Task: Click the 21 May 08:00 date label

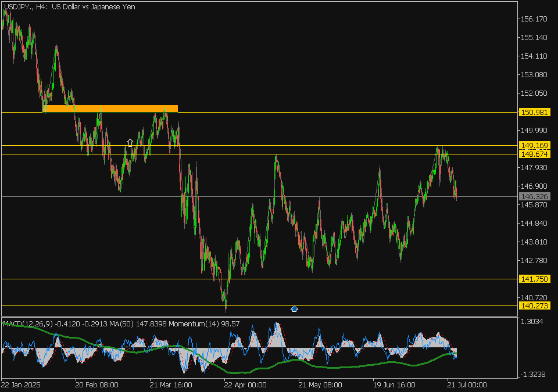Action: pos(320,385)
